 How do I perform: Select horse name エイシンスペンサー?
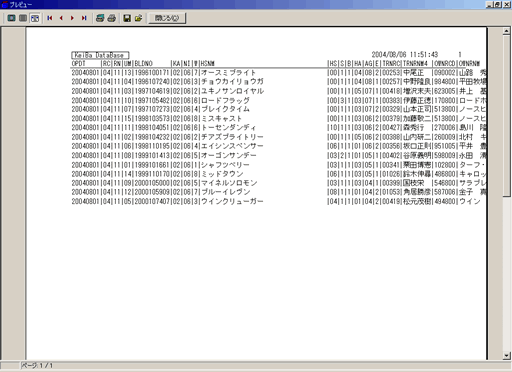(232, 146)
